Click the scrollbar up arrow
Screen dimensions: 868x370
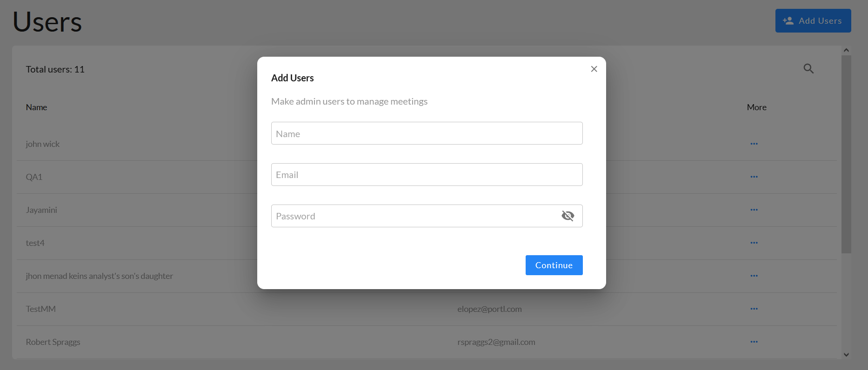tap(846, 50)
